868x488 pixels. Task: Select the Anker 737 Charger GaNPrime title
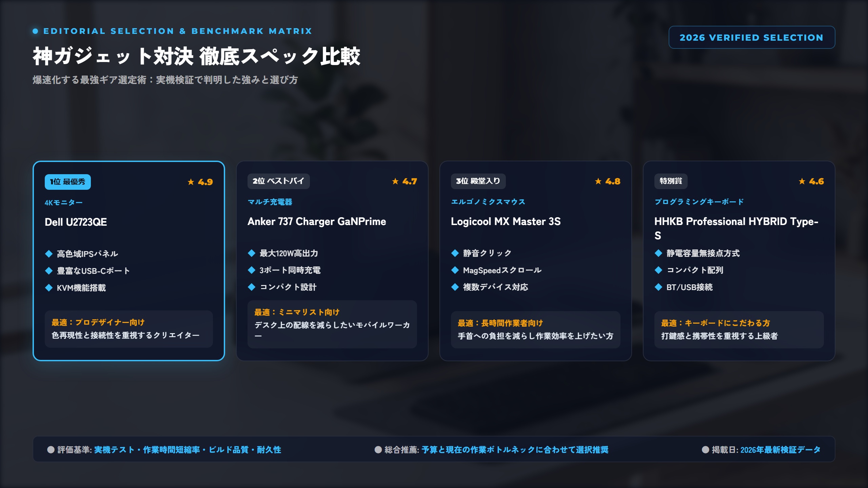coord(317,222)
